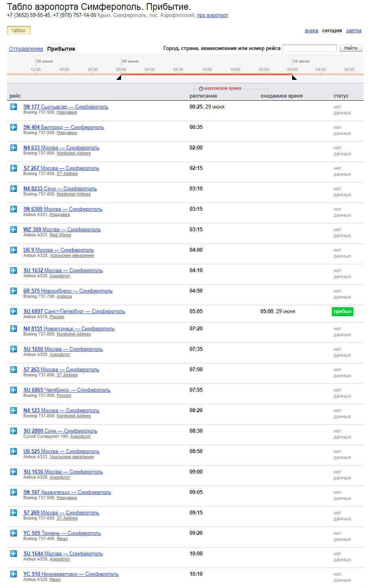Click plane icon for S7 269 Москва flight
The width and height of the screenshot is (377, 588).
coord(14,512)
